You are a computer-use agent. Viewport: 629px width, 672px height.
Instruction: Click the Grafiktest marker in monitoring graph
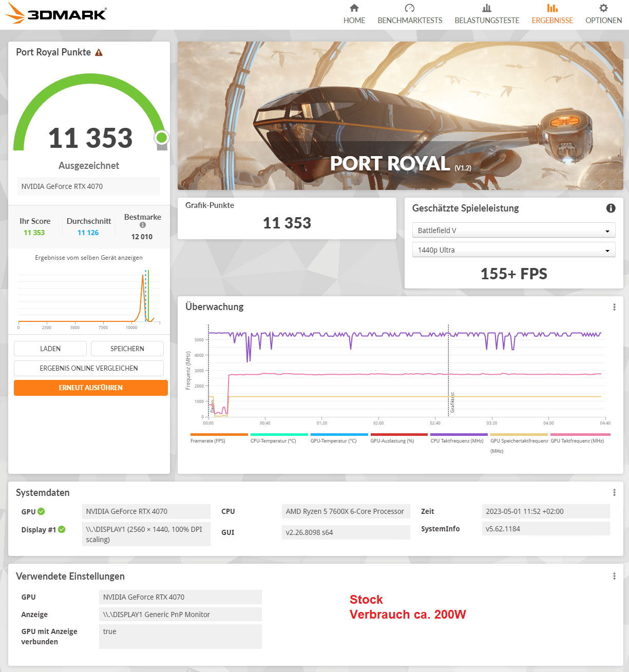point(452,402)
